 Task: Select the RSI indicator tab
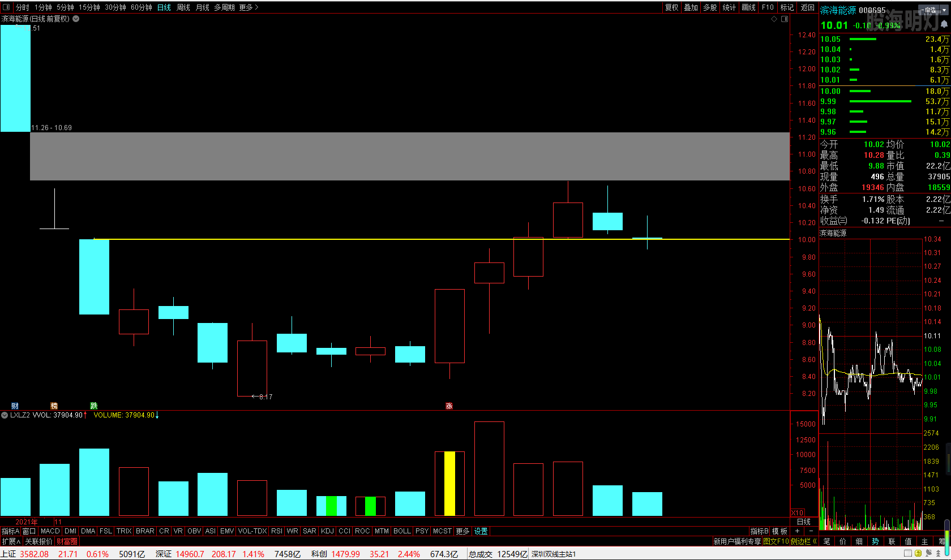[276, 531]
